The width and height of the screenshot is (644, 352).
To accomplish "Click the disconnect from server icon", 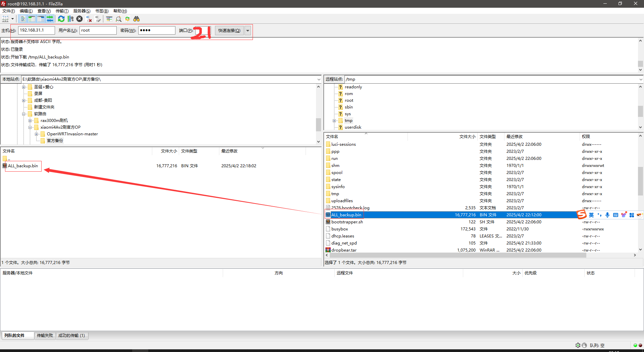I will 89,19.
